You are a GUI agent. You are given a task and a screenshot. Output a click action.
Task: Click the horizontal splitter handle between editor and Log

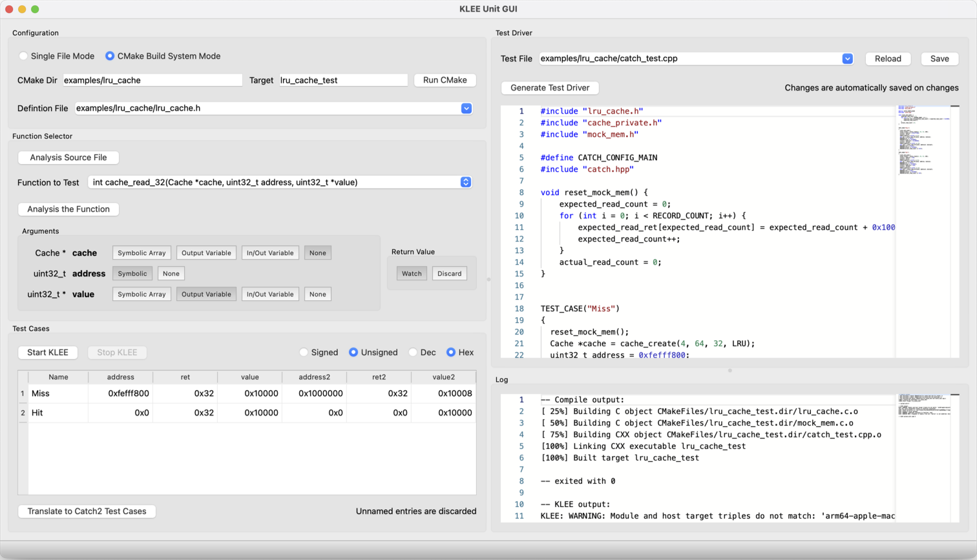coord(730,371)
